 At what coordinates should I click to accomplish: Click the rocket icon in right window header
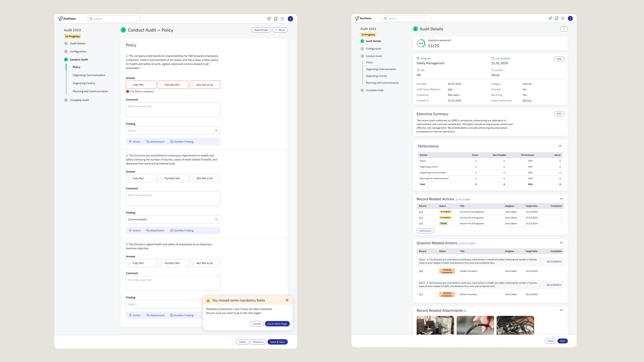coord(550,18)
